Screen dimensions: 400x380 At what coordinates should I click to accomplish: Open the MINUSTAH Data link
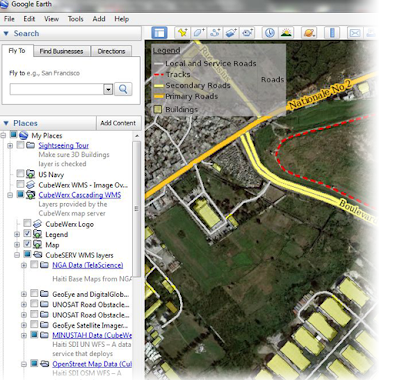click(92, 335)
